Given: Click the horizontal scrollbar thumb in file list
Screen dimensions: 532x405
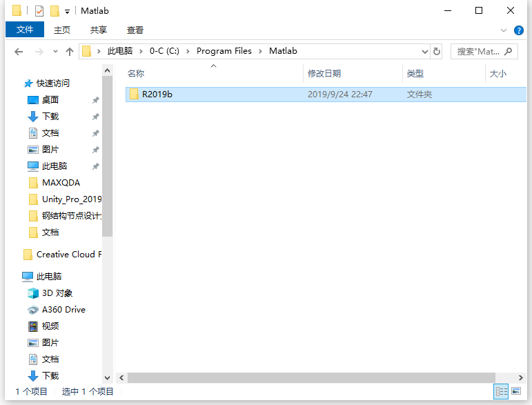Looking at the screenshot, I should (x=311, y=377).
